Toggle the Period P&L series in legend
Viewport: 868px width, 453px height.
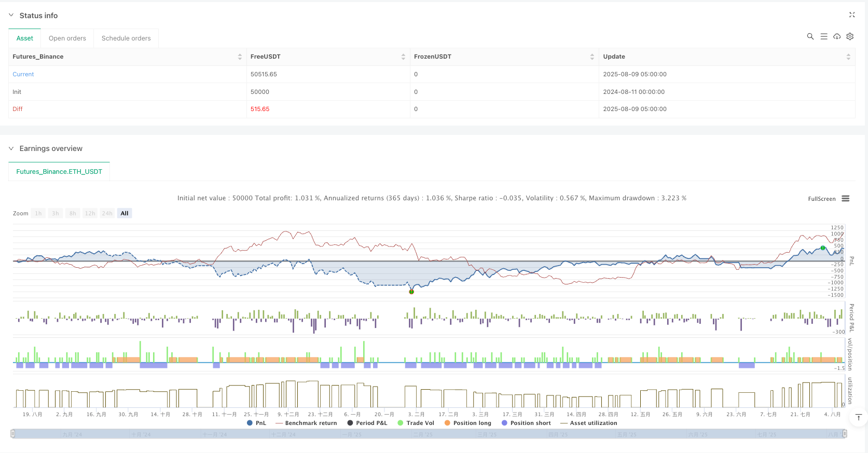pyautogui.click(x=367, y=423)
